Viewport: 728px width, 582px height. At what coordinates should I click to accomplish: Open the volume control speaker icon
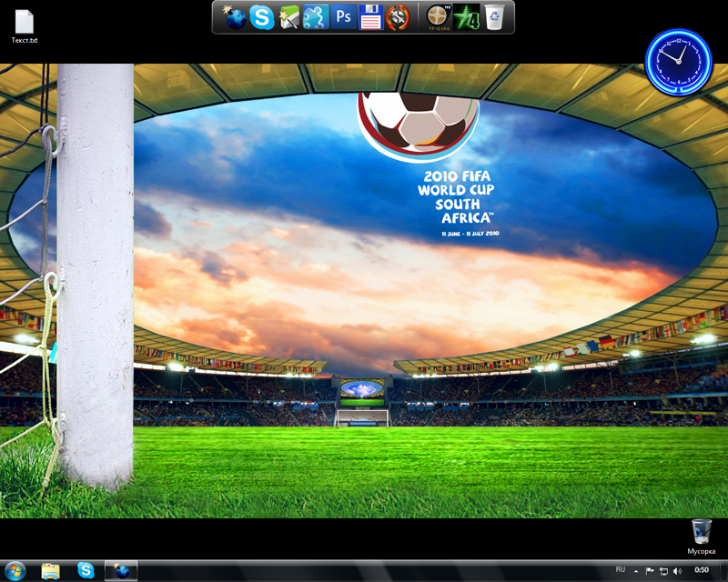pyautogui.click(x=677, y=570)
